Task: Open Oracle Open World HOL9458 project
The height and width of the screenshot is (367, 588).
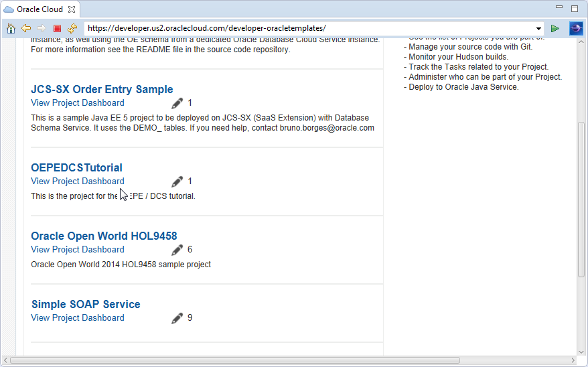Action: (104, 236)
